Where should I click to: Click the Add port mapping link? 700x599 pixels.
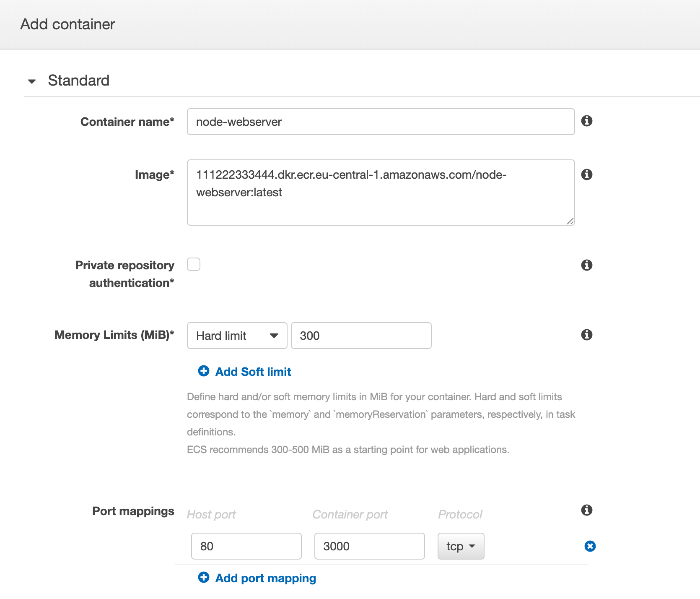pyautogui.click(x=266, y=578)
